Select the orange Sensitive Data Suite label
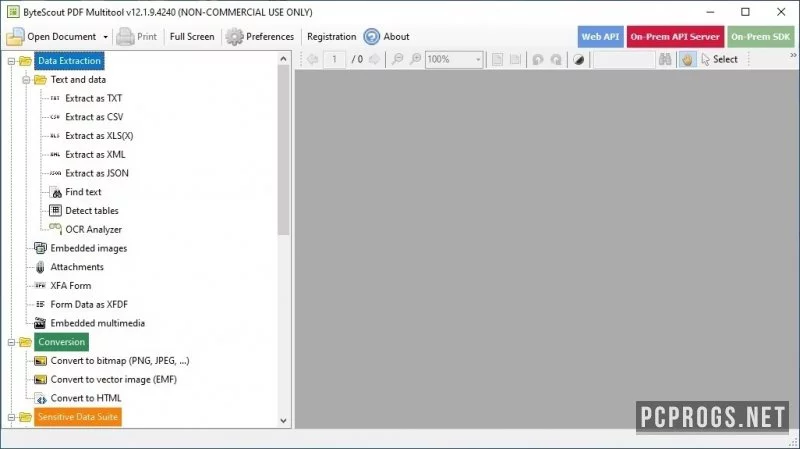Viewport: 800px width, 449px height. (78, 417)
